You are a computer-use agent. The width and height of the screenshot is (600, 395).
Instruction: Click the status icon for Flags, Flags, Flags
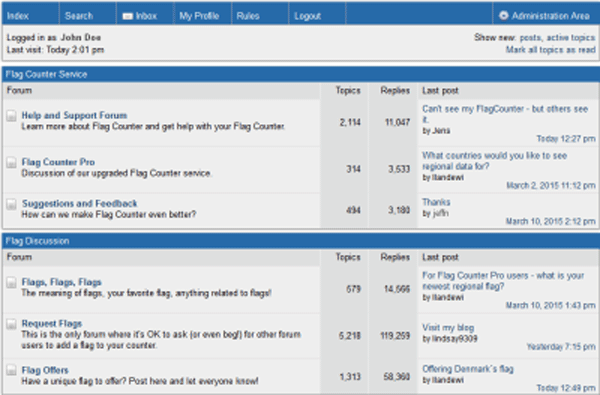pyautogui.click(x=11, y=283)
